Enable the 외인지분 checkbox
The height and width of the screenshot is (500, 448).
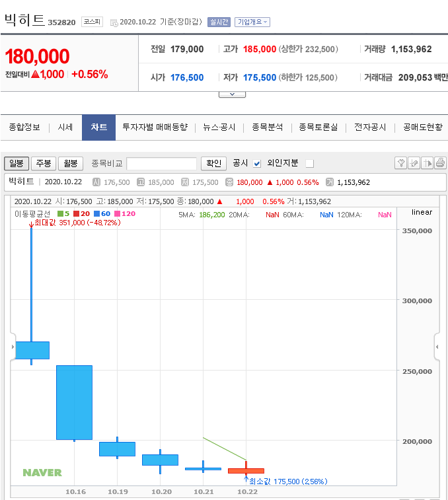tap(309, 163)
